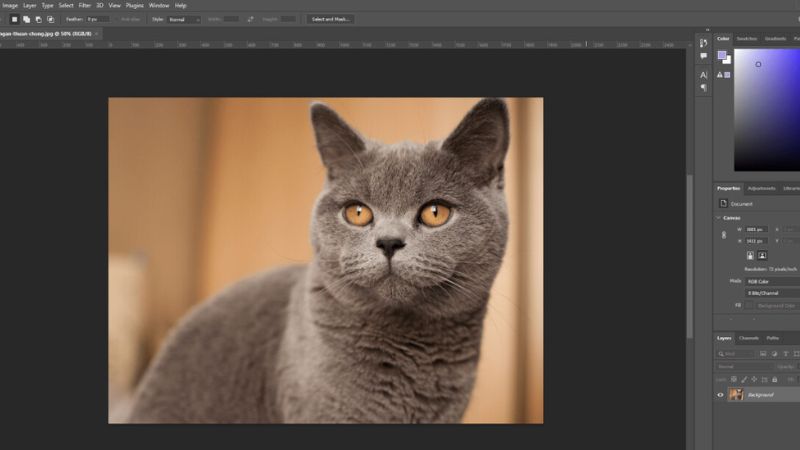Open the Paragraph panel icon
The width and height of the screenshot is (800, 450).
704,88
